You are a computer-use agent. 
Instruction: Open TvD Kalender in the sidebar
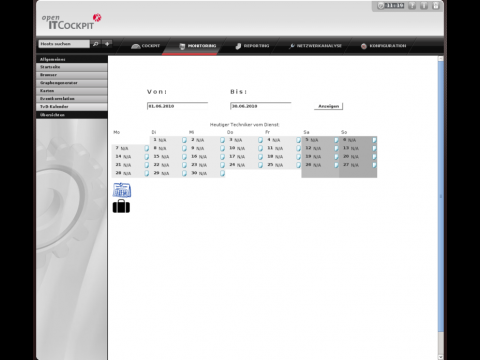click(72, 107)
